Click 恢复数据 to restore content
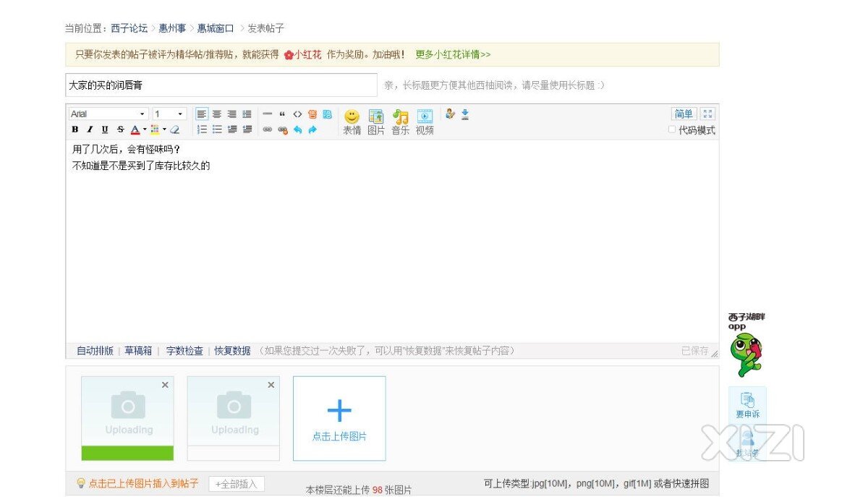Screen dimensions: 868x497 [x=232, y=351]
